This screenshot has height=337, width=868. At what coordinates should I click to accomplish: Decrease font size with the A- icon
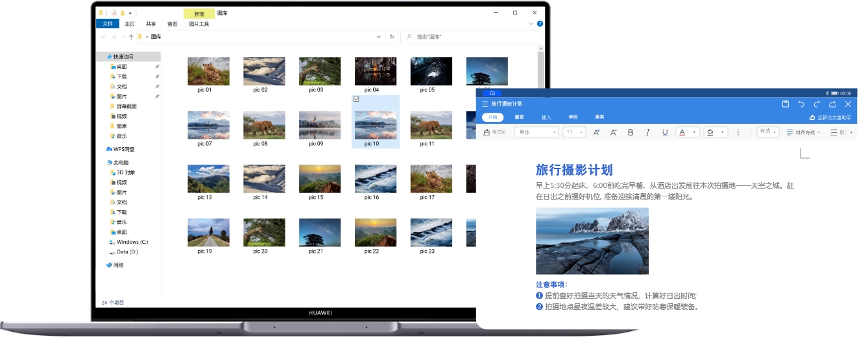pos(614,132)
